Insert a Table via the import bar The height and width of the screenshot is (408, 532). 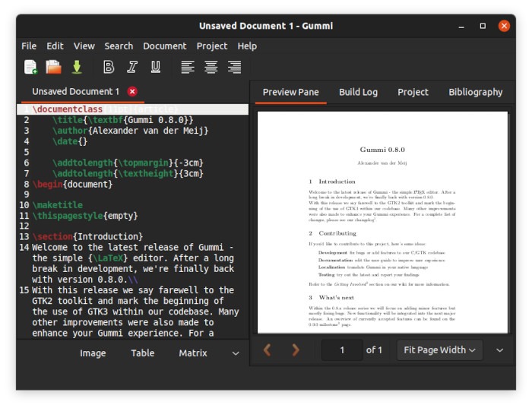tap(143, 353)
